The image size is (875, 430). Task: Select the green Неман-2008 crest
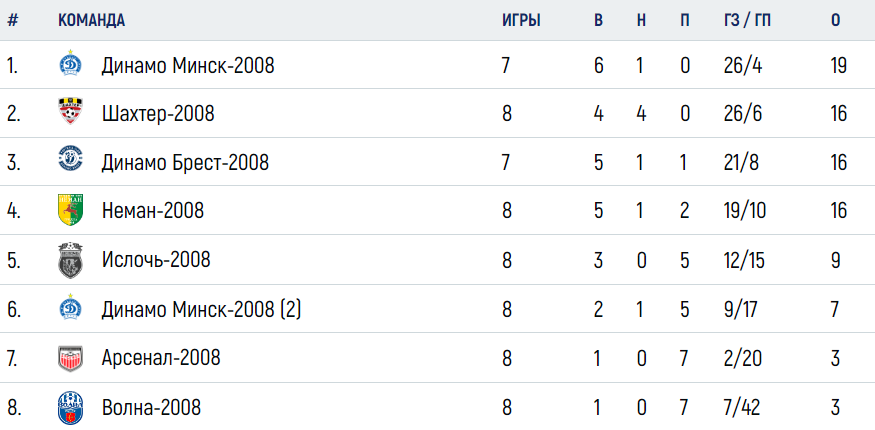[x=70, y=210]
